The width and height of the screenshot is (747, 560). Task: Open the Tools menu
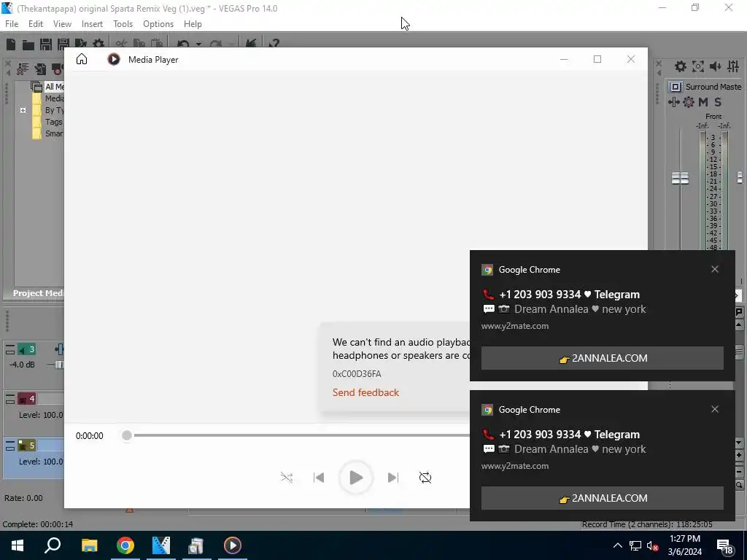click(x=123, y=24)
